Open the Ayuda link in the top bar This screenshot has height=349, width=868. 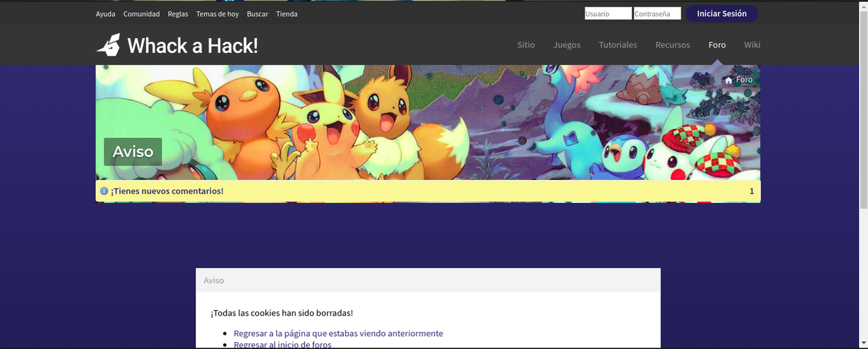click(x=105, y=14)
